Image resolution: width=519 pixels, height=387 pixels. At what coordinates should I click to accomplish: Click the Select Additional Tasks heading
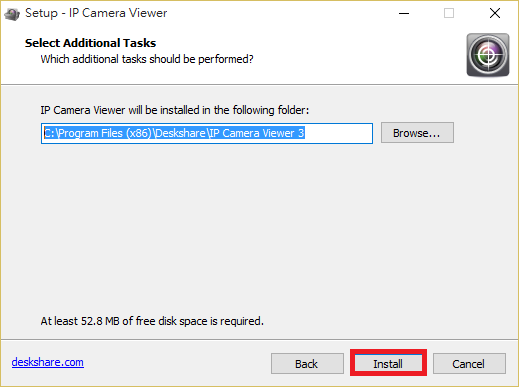coord(90,43)
